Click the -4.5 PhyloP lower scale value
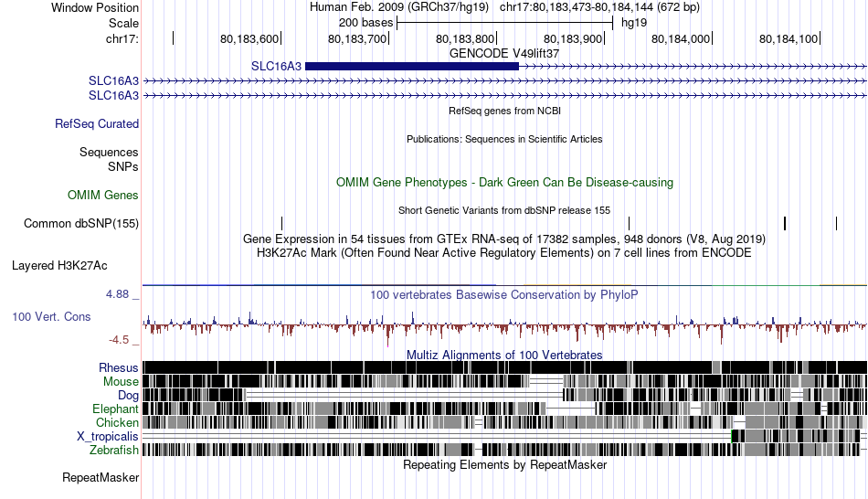 tap(119, 339)
